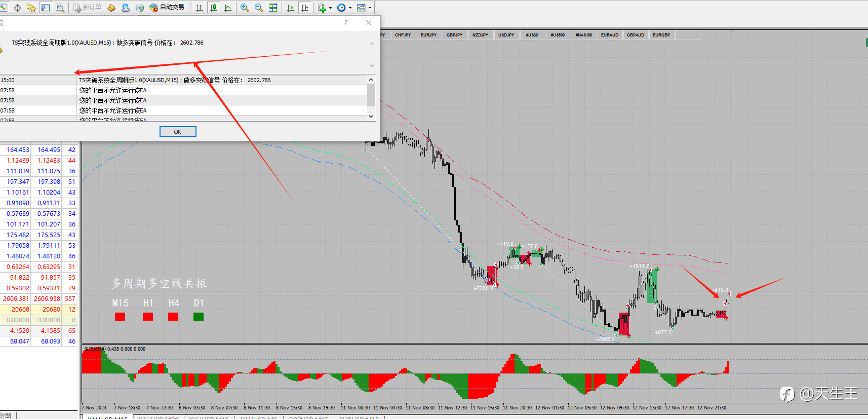Image resolution: width=868 pixels, height=419 pixels.
Task: Switch chart to Line Chart icon
Action: pyautogui.click(x=228, y=8)
